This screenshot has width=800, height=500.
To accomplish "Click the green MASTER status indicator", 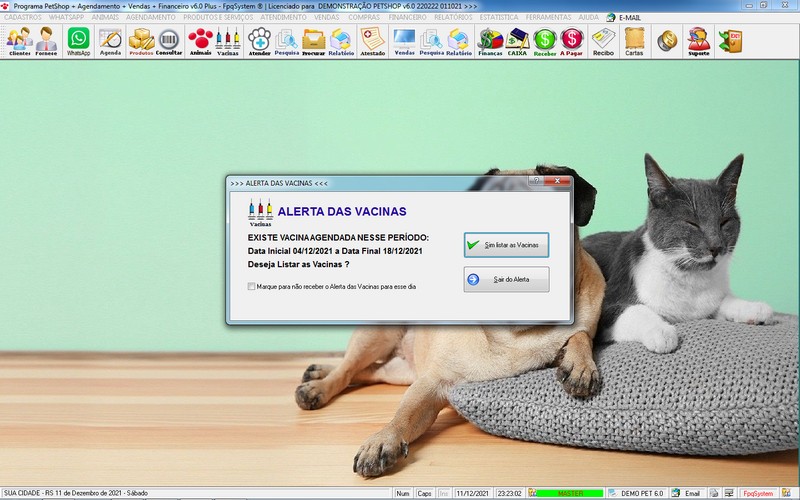I will (x=569, y=493).
